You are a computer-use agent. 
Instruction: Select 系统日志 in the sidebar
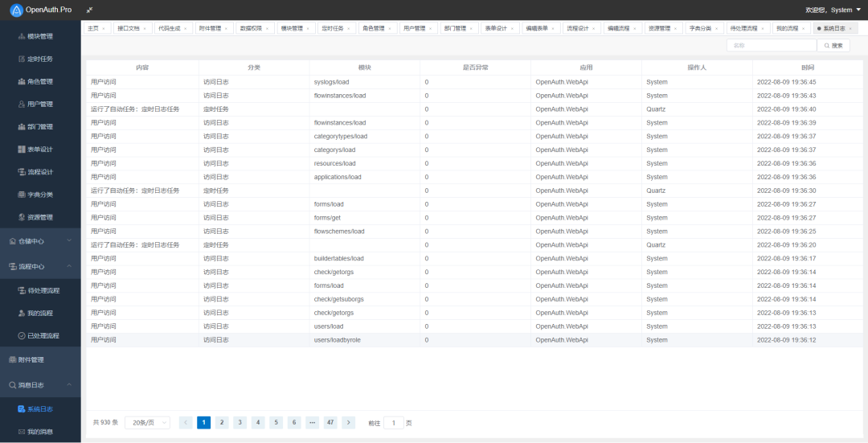pyautogui.click(x=40, y=409)
